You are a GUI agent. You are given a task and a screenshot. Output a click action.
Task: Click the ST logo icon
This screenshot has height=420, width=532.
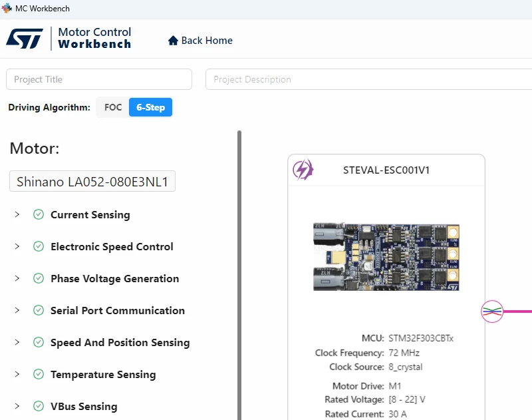25,39
